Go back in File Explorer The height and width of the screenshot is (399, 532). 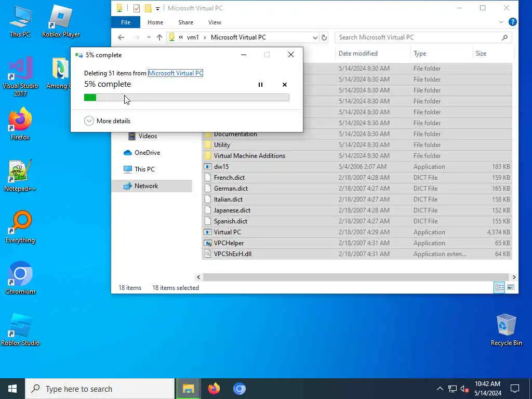[x=121, y=37]
